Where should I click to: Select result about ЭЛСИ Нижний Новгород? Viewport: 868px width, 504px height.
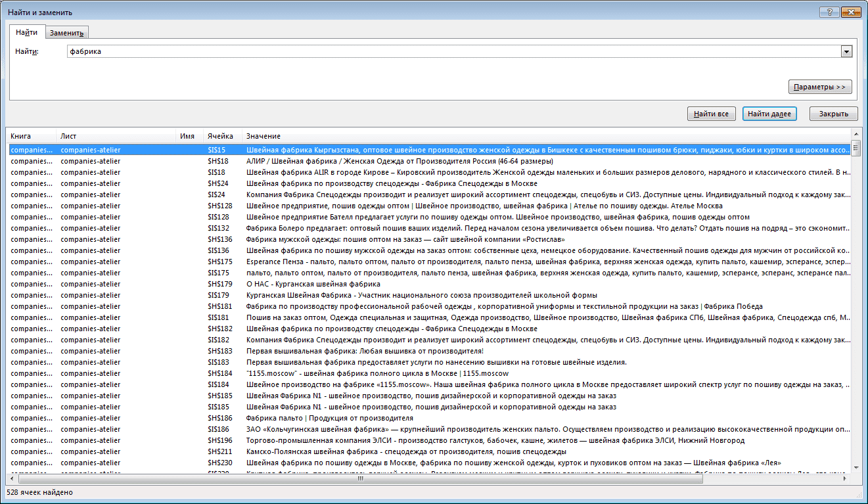[x=429, y=440]
